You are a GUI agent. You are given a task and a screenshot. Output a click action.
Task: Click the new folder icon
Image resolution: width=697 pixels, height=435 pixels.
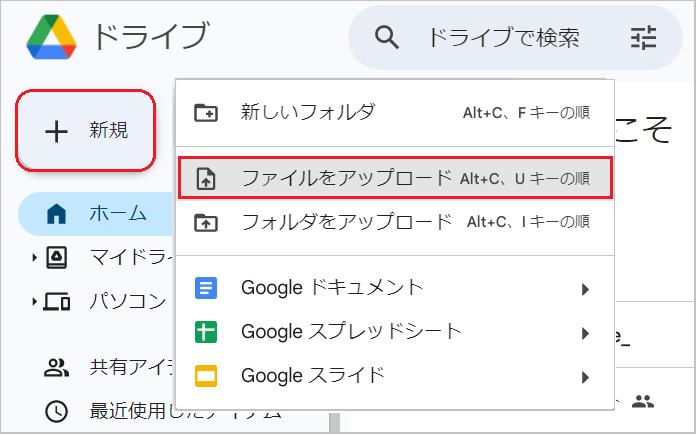coord(206,113)
